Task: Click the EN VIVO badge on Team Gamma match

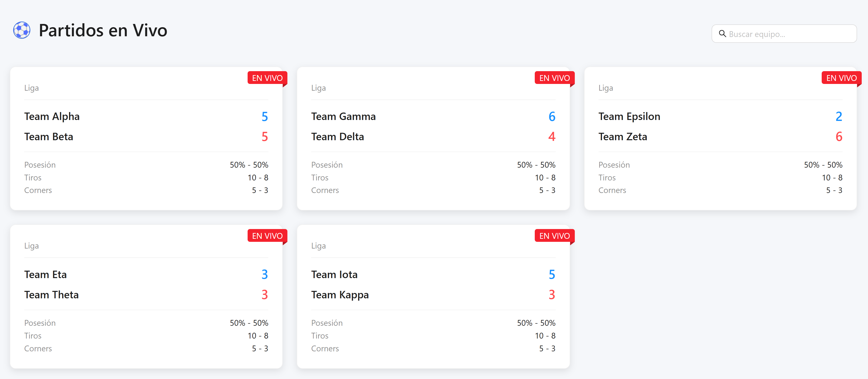Action: point(554,78)
